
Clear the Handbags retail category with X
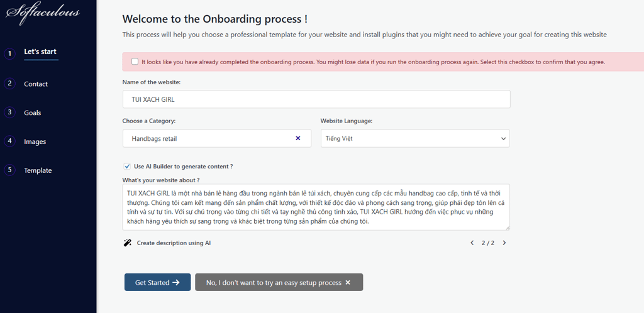pos(298,138)
